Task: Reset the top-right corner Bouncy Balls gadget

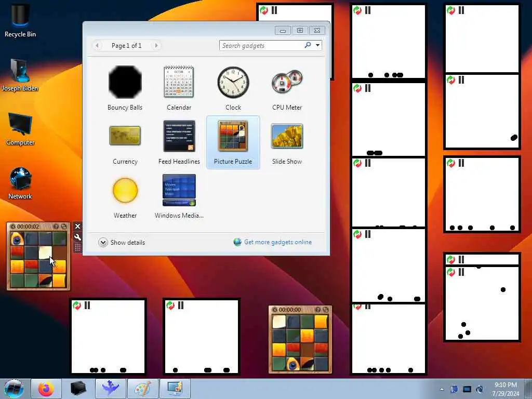Action: click(x=450, y=10)
